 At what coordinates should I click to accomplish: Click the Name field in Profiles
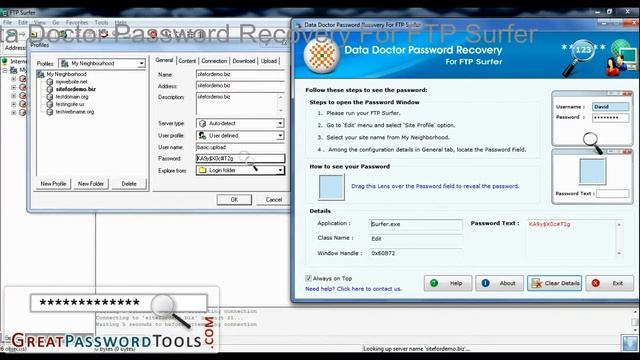point(240,74)
